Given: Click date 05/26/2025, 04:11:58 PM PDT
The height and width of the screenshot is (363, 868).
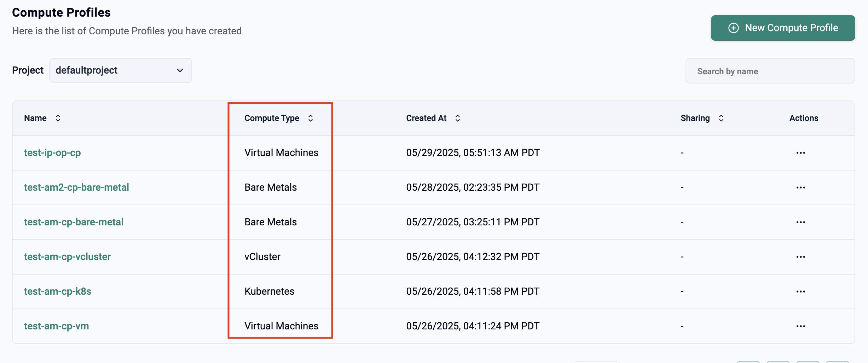Looking at the screenshot, I should pos(473,292).
